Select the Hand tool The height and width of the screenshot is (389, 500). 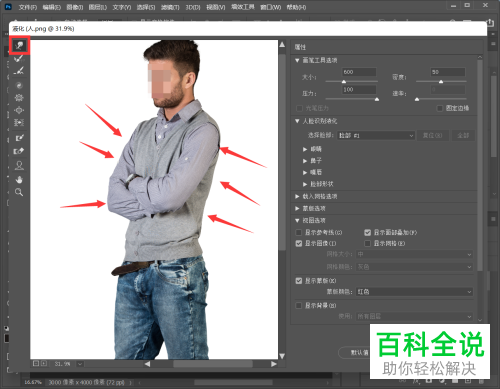point(19,180)
